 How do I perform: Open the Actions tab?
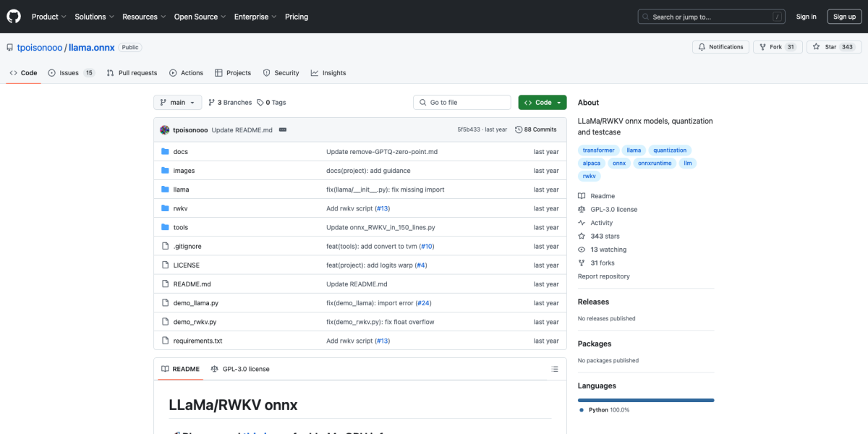186,72
